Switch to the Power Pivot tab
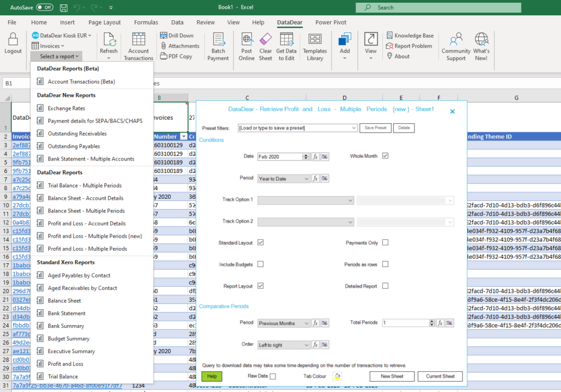 (330, 22)
